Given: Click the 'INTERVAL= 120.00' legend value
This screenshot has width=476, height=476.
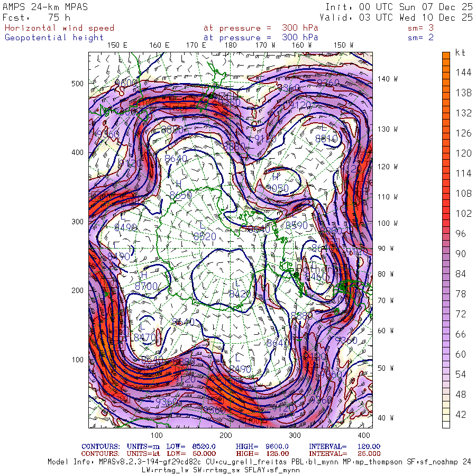Looking at the screenshot, I should pos(344,446).
